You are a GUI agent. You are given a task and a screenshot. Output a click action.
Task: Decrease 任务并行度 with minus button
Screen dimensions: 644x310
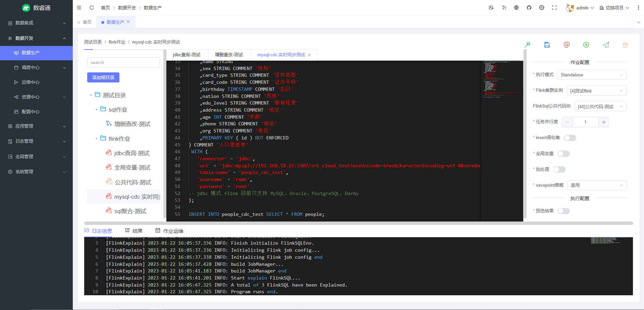click(567, 122)
